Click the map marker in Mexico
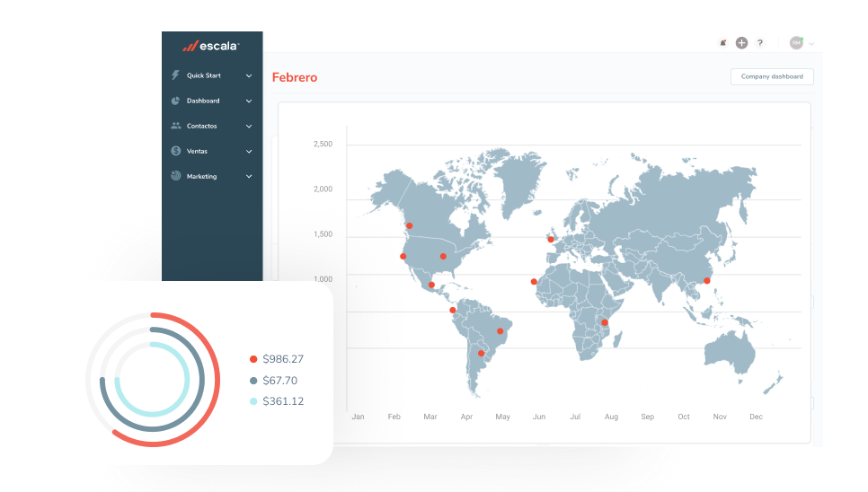The image size is (868, 492). (432, 286)
